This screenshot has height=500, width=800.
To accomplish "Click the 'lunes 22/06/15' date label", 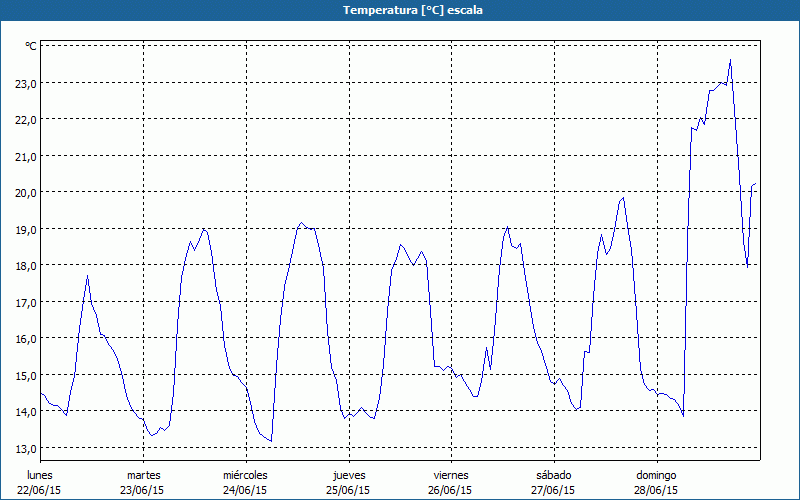I will 39,483.
